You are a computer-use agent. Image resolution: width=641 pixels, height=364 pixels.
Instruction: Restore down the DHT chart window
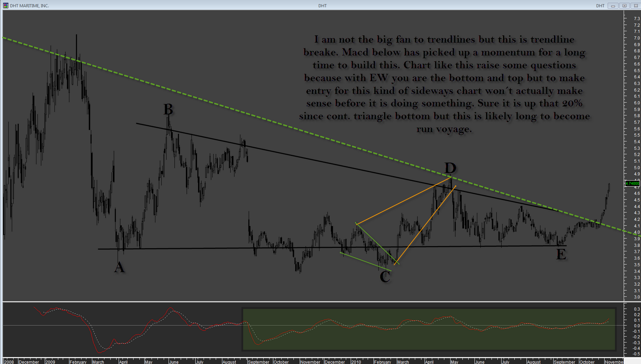624,6
